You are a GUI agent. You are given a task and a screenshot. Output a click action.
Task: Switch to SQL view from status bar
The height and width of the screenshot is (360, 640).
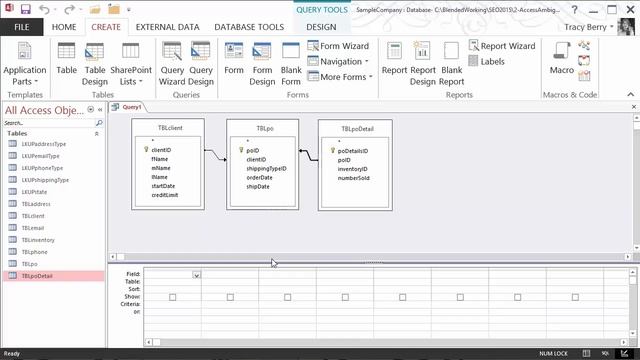pos(605,353)
